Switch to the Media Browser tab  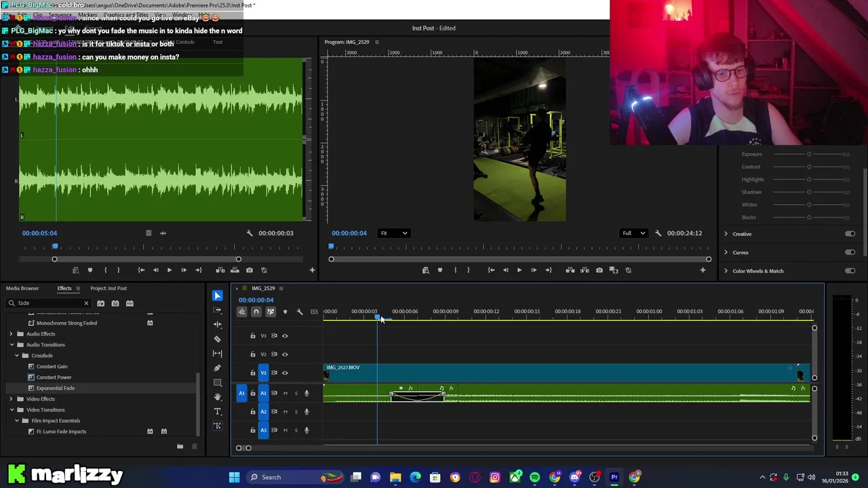click(x=22, y=288)
